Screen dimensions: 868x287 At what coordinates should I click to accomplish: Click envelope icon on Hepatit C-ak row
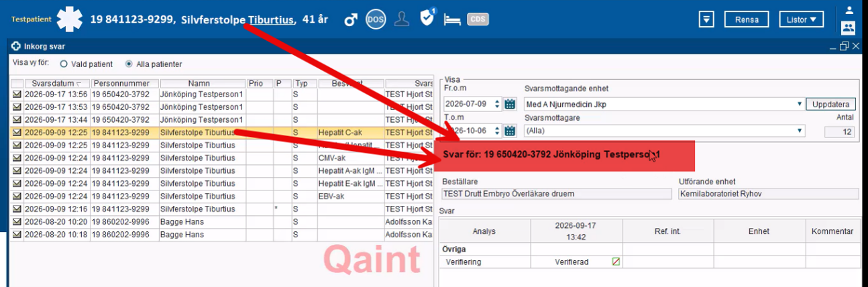[x=17, y=133]
